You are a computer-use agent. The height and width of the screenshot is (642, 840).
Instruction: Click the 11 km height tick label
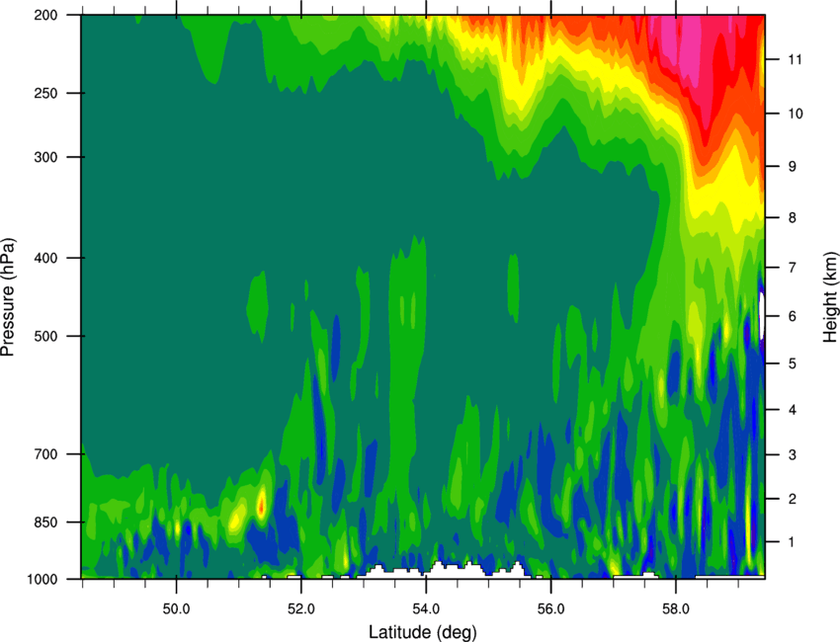click(796, 59)
